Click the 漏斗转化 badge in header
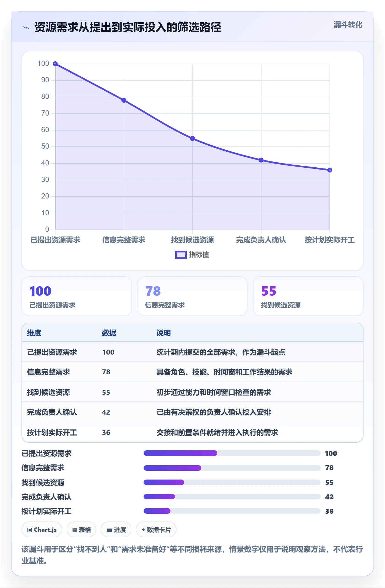 point(348,25)
